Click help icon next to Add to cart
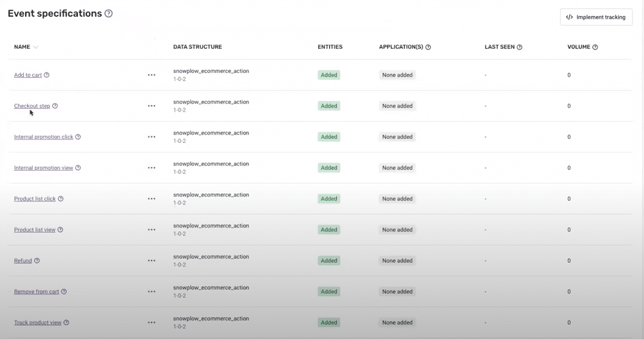Image resolution: width=644 pixels, height=340 pixels. pos(46,75)
